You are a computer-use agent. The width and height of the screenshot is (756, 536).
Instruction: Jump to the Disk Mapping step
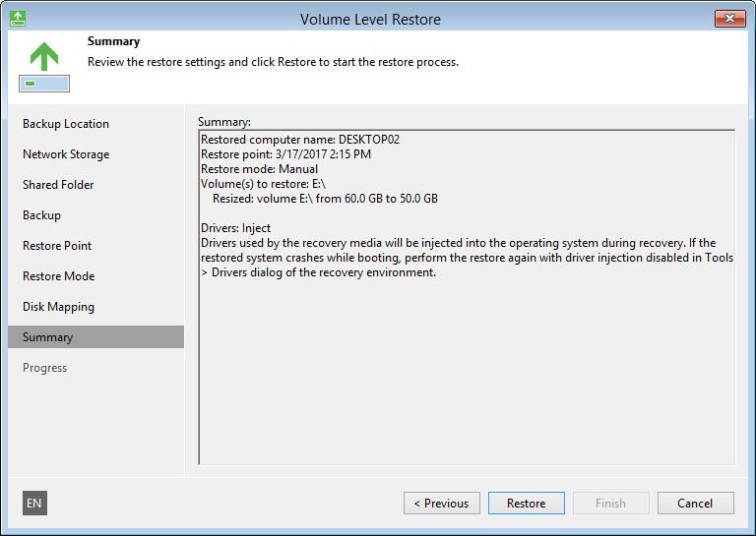[x=58, y=307]
